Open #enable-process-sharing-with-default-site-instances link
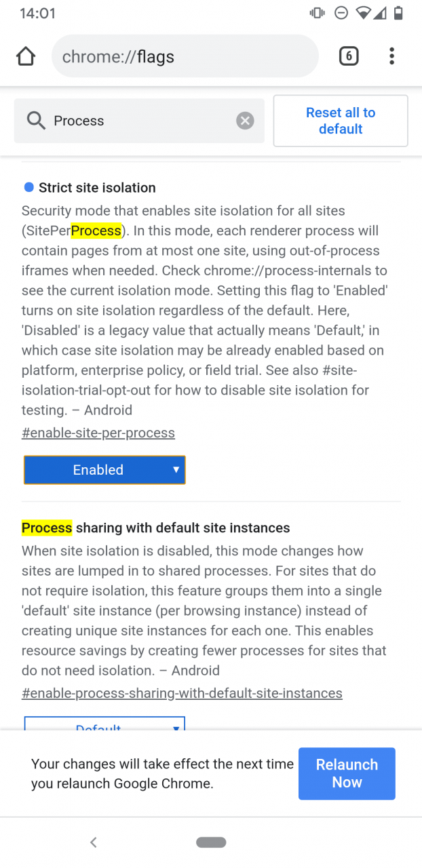 [182, 693]
